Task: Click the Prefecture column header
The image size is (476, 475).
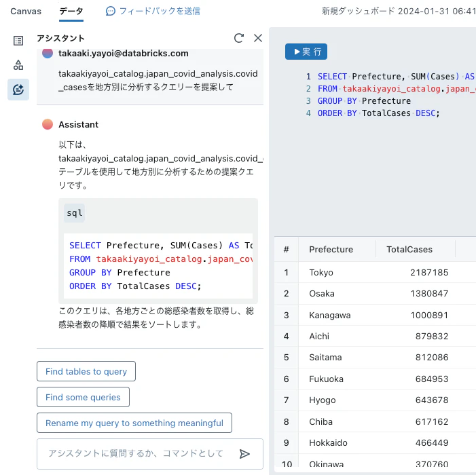Action: click(x=331, y=249)
